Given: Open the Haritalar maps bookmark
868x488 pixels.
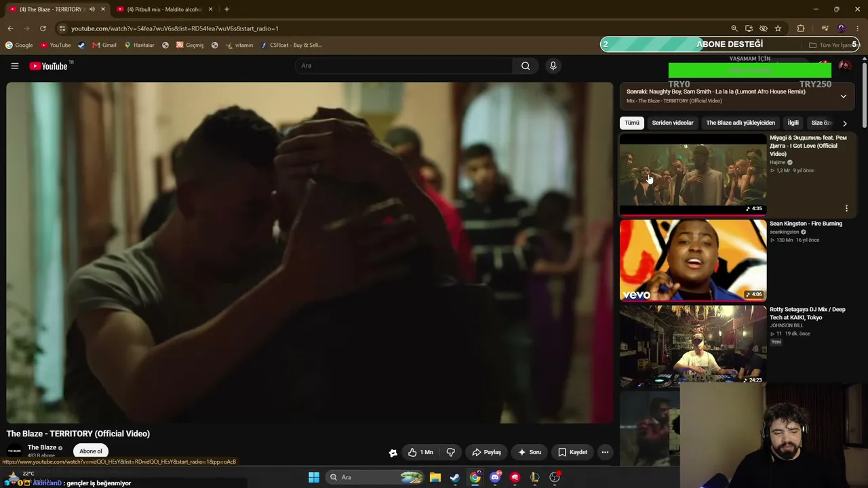Looking at the screenshot, I should [139, 45].
